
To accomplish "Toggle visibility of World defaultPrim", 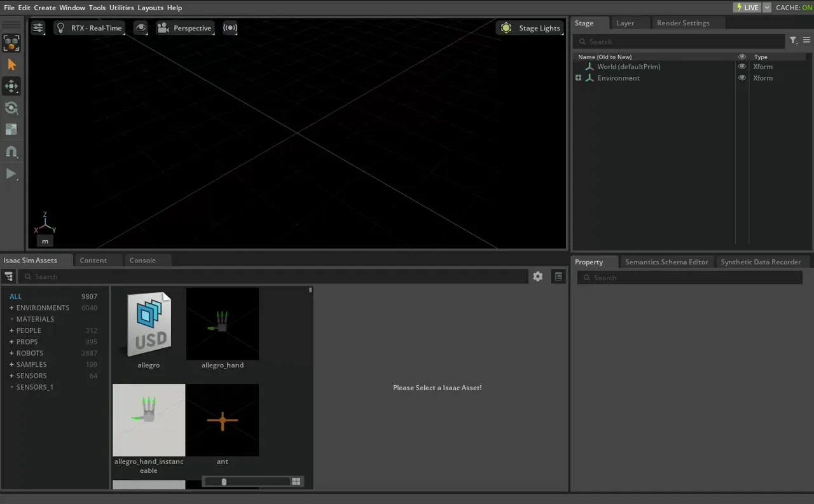I will 742,67.
